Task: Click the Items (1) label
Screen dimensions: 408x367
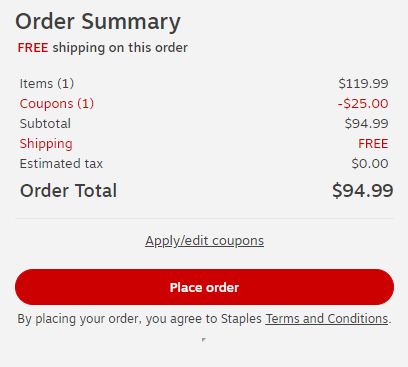Action: pyautogui.click(x=47, y=83)
